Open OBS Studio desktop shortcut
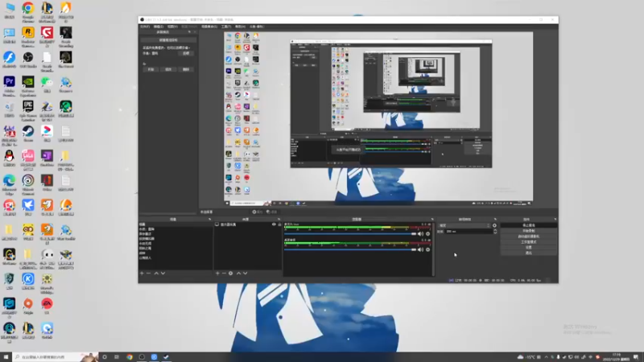644x362 pixels. click(x=28, y=60)
